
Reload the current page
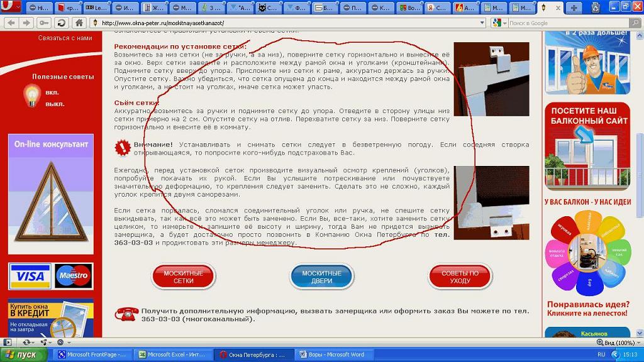click(62, 23)
